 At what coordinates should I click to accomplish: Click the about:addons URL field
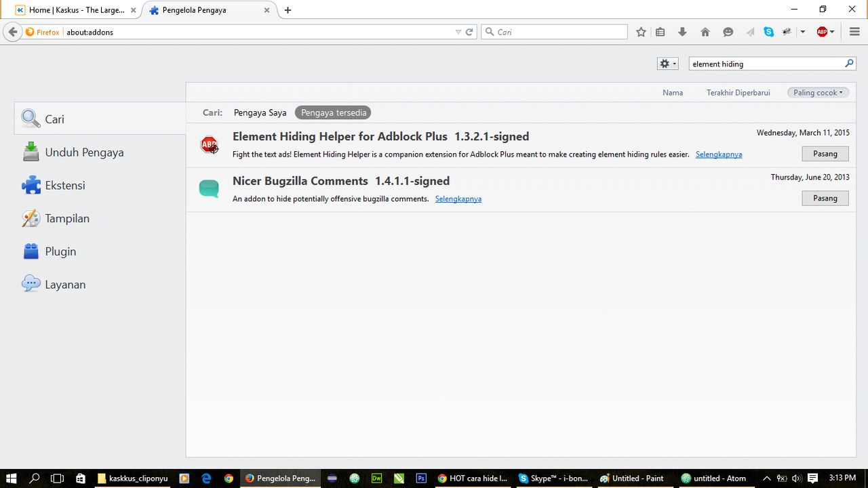pos(258,32)
